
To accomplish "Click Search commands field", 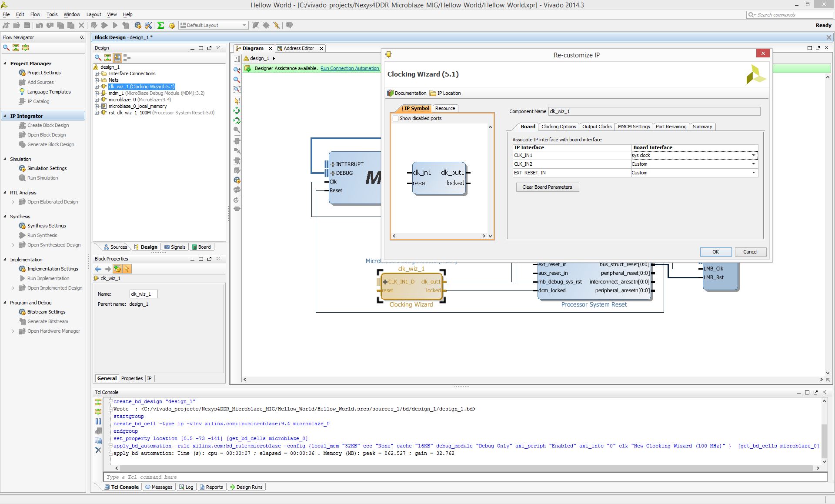I will pos(789,15).
